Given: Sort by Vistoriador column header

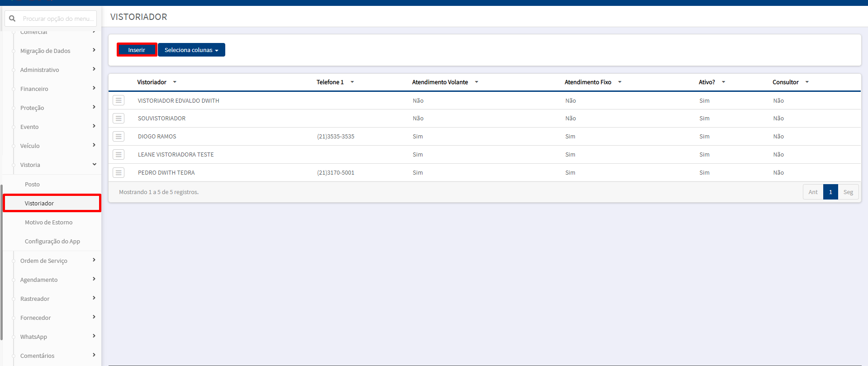Looking at the screenshot, I should coord(152,82).
